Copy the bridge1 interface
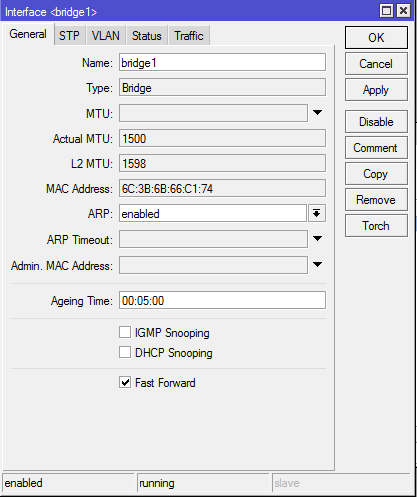417x497 pixels. tap(376, 174)
